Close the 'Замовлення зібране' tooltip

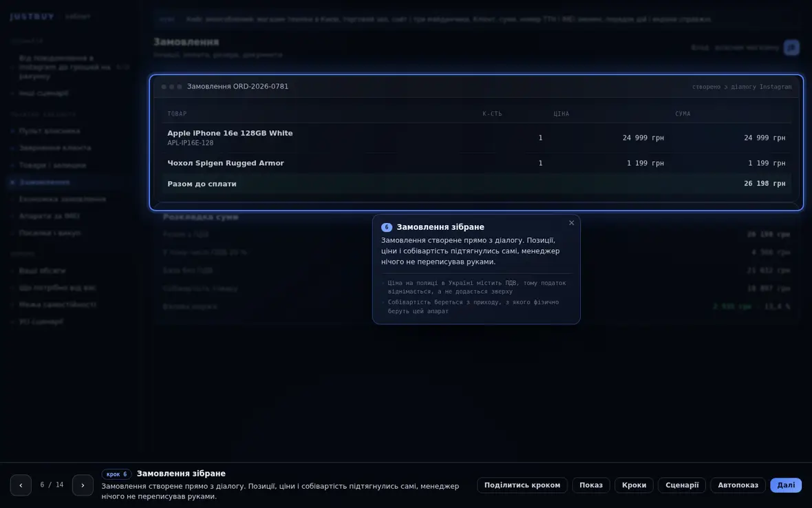(571, 222)
